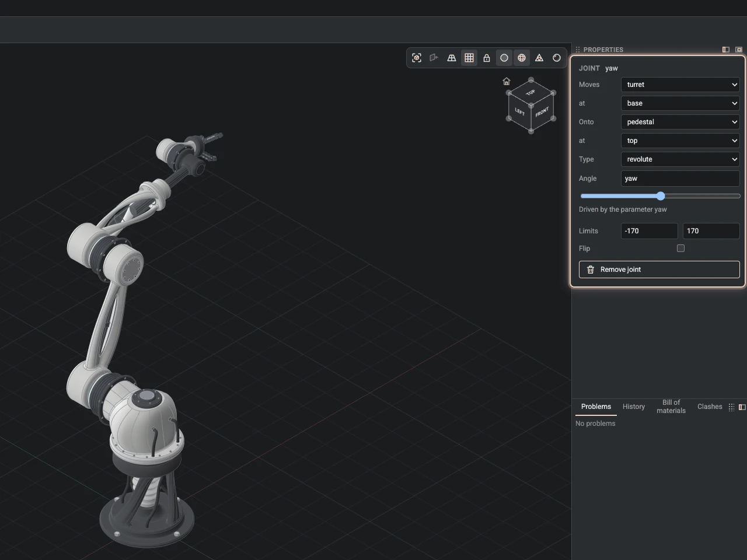Open the Onto dropdown showing pedestal
This screenshot has height=560, width=747.
[680, 122]
